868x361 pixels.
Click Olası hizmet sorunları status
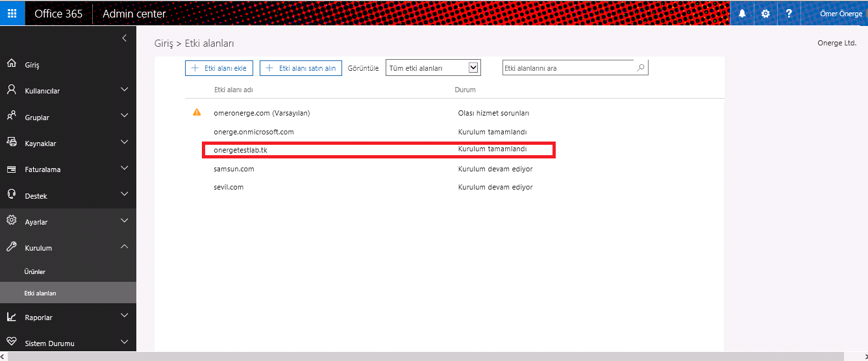pyautogui.click(x=493, y=113)
